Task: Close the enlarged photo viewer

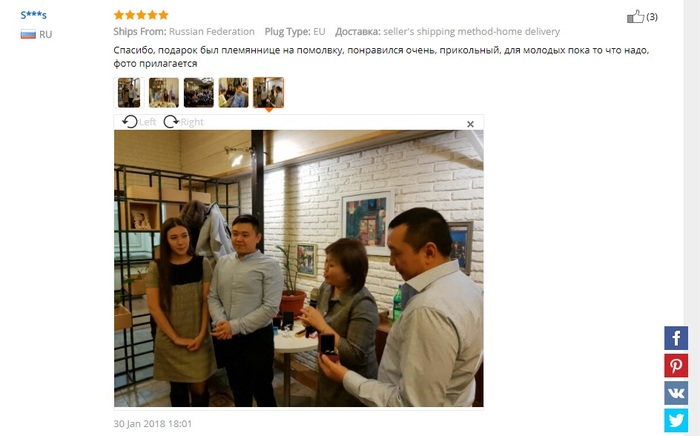Action: click(470, 124)
